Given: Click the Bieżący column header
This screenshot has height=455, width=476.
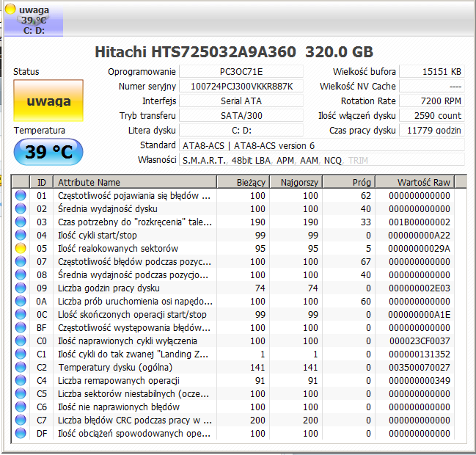Looking at the screenshot, I should tap(244, 182).
